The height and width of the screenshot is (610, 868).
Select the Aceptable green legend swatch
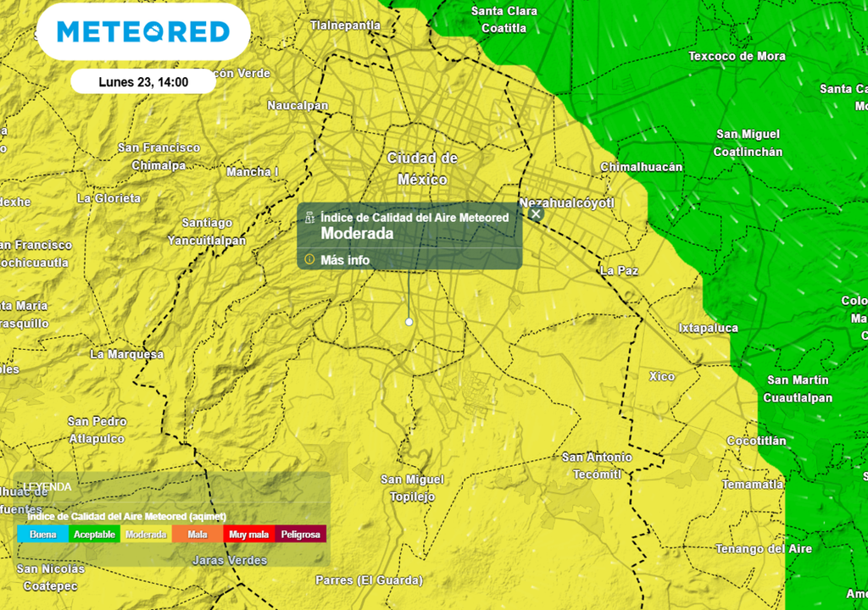tap(94, 535)
